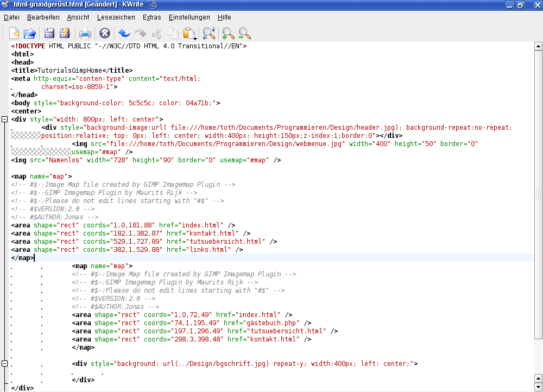Maximize or restore the KWrite window
543x392 pixels.
pyautogui.click(x=521, y=5)
